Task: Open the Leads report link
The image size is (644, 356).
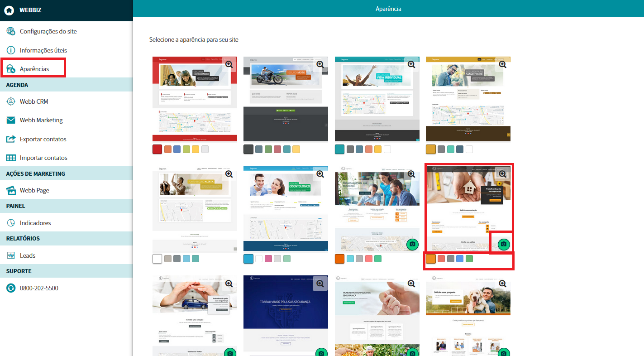Action: (28, 255)
